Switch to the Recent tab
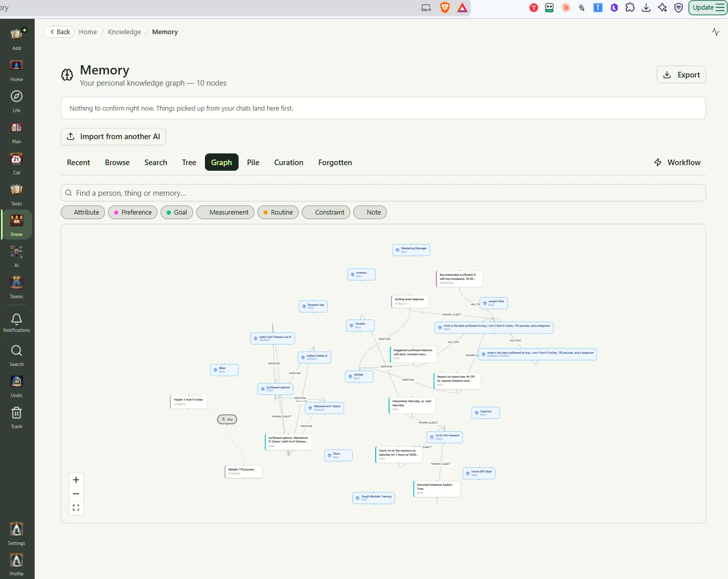 [79, 162]
